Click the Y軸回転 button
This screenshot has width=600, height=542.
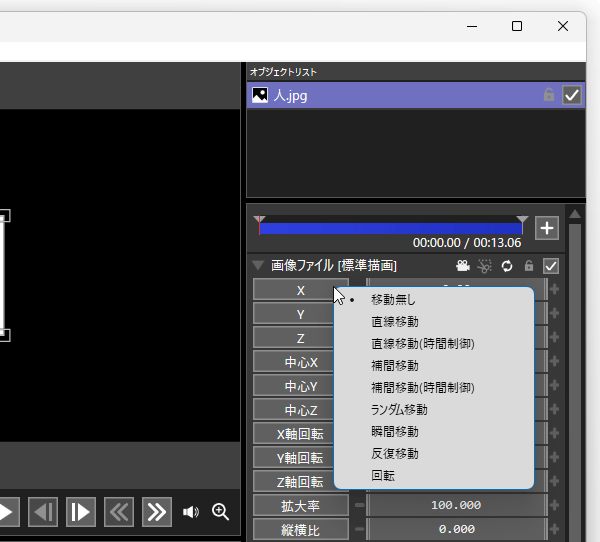point(301,458)
